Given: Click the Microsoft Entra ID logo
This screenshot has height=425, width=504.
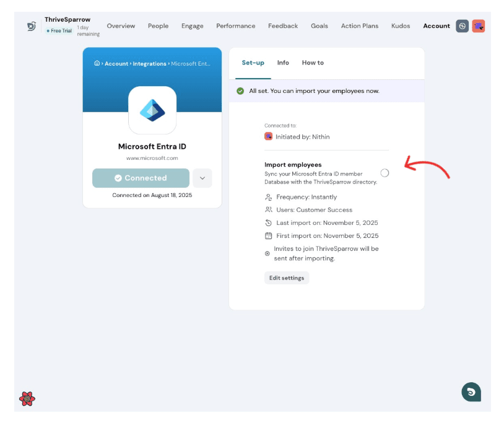Looking at the screenshot, I should tap(152, 110).
